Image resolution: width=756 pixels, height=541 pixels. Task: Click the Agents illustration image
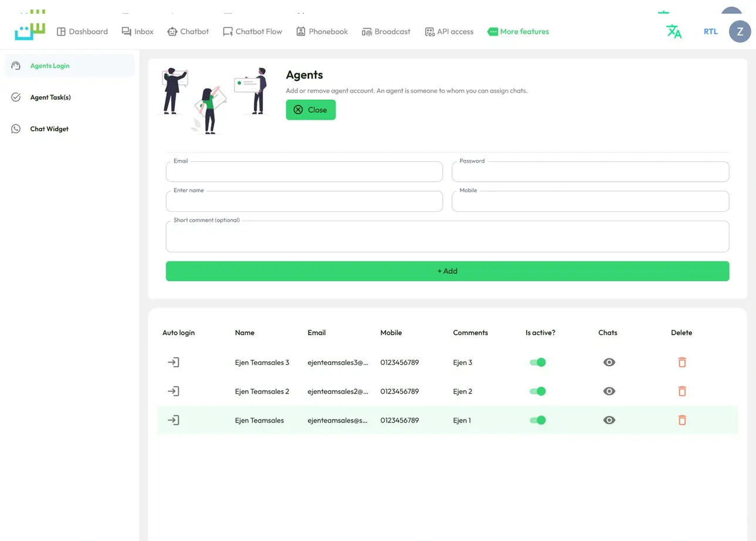pyautogui.click(x=214, y=100)
